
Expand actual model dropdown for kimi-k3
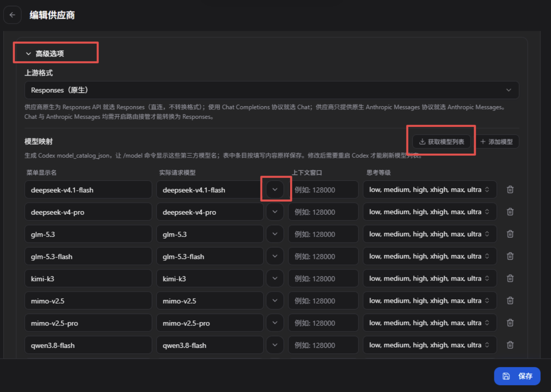tap(275, 279)
